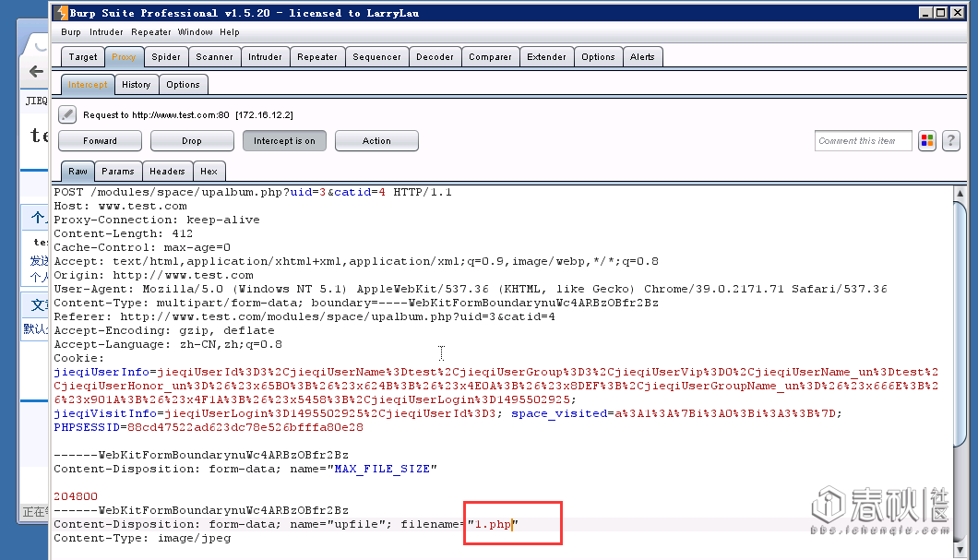
Task: Click the Content-Length: 412 header line
Action: (x=124, y=233)
